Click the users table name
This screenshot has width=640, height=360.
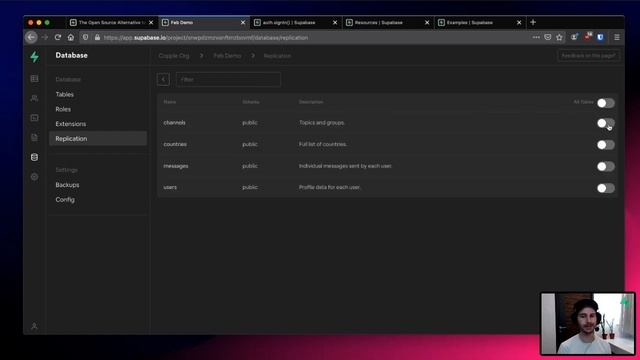170,187
